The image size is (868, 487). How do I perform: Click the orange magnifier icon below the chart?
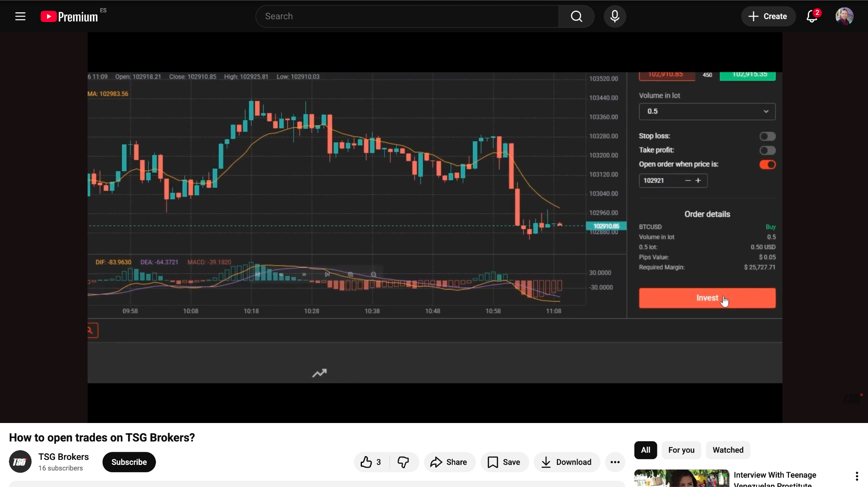coord(91,331)
